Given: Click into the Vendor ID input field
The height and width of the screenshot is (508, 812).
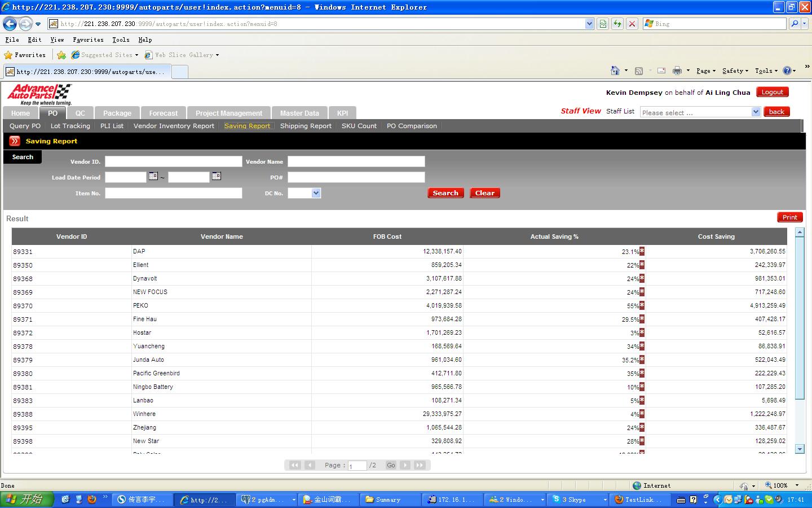Looking at the screenshot, I should click(x=173, y=161).
